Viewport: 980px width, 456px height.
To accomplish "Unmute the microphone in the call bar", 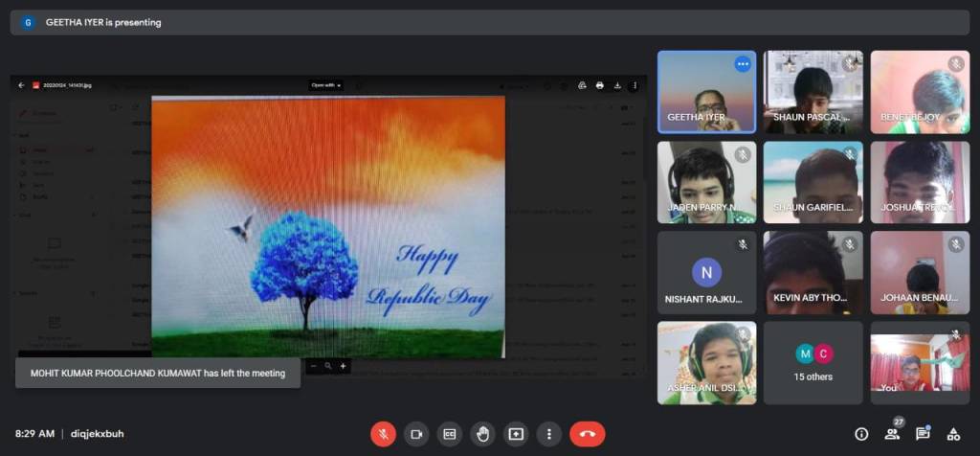I will coord(383,434).
